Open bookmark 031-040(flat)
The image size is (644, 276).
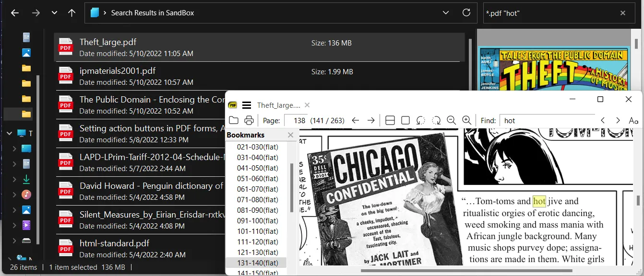[x=258, y=158]
